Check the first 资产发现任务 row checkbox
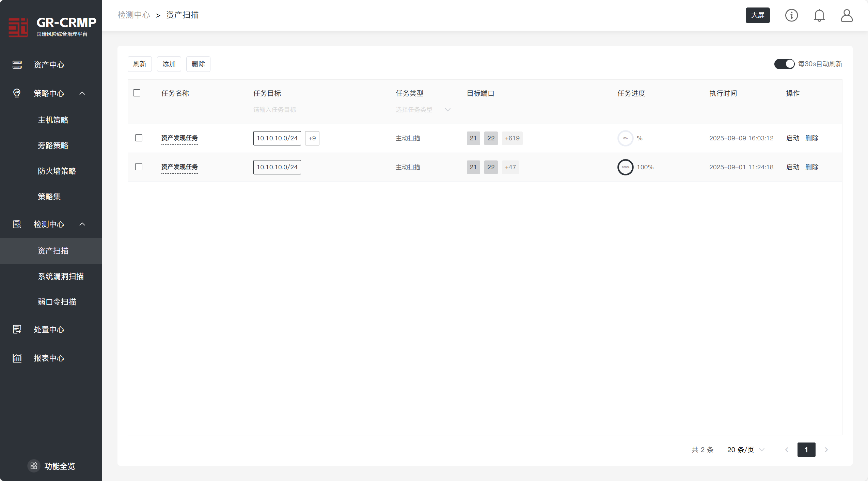Image resolution: width=868 pixels, height=481 pixels. (139, 138)
